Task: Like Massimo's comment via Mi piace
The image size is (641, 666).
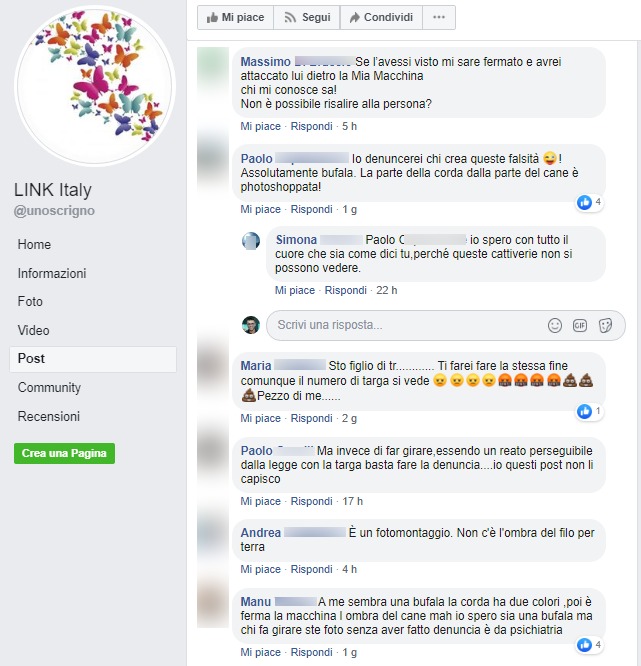Action: pyautogui.click(x=260, y=126)
